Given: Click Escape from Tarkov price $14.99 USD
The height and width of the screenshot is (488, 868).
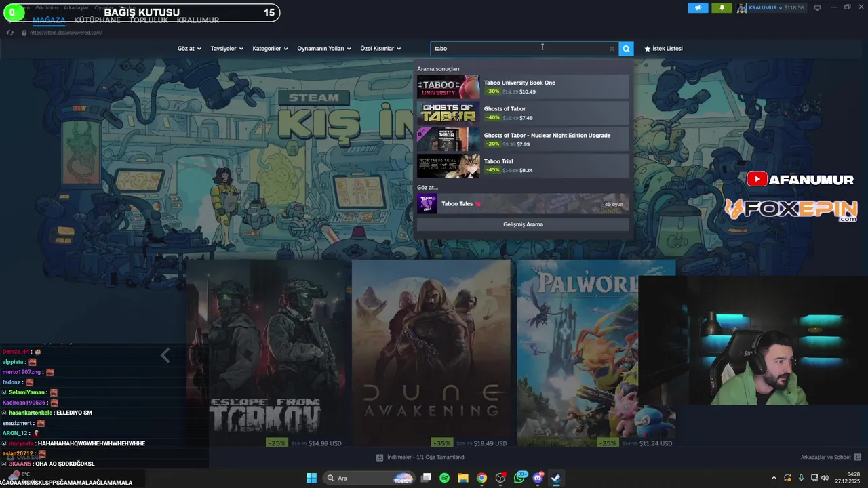Looking at the screenshot, I should 325,443.
